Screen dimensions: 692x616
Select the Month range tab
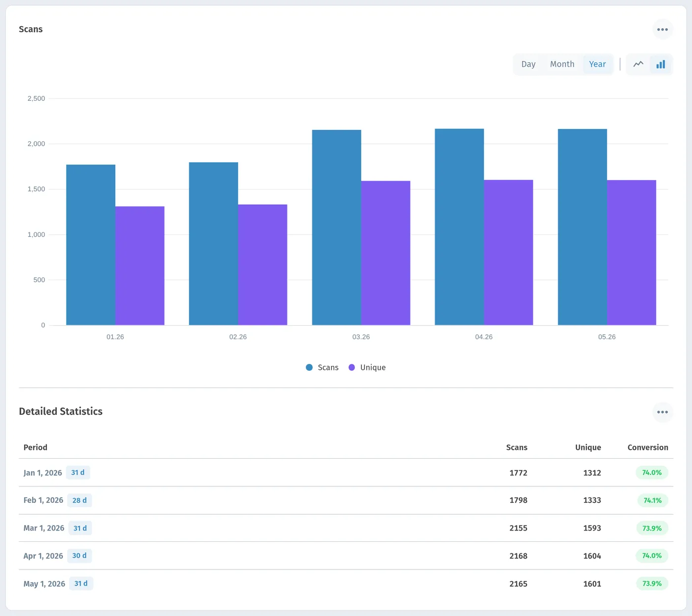562,64
